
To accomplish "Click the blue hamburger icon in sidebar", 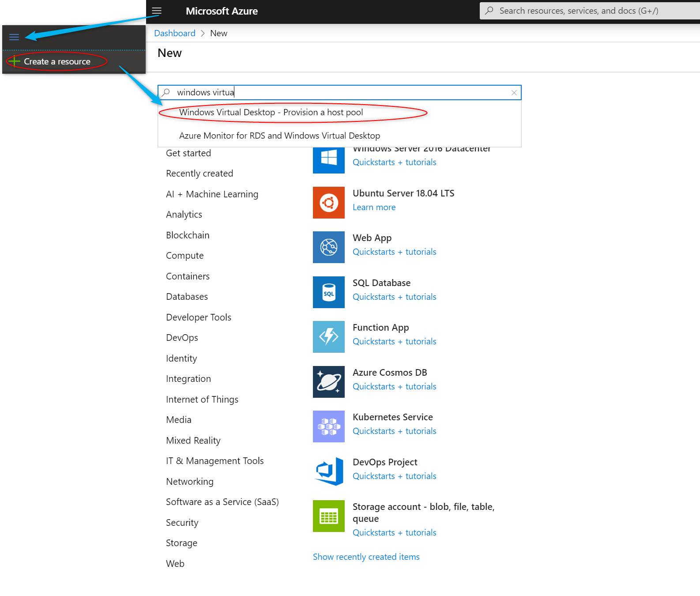I will click(14, 37).
